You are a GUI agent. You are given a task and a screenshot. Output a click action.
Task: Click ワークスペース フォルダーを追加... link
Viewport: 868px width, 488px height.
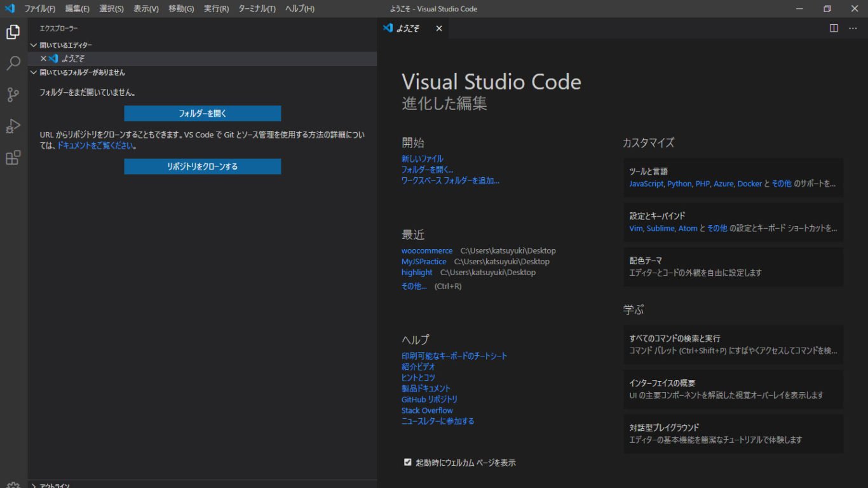[451, 180]
